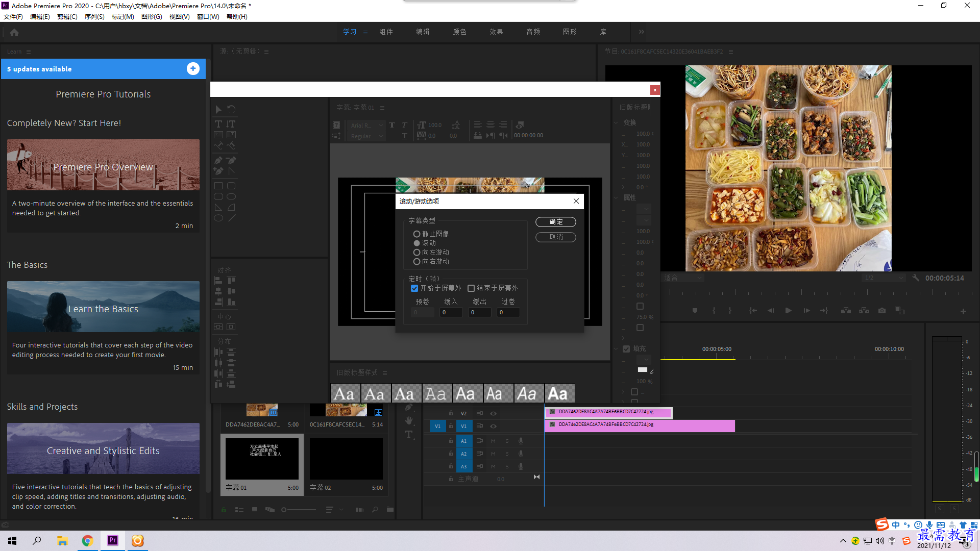The image size is (980, 551).
Task: Select the Rounded Rectangle shape tool
Action: pyautogui.click(x=231, y=186)
